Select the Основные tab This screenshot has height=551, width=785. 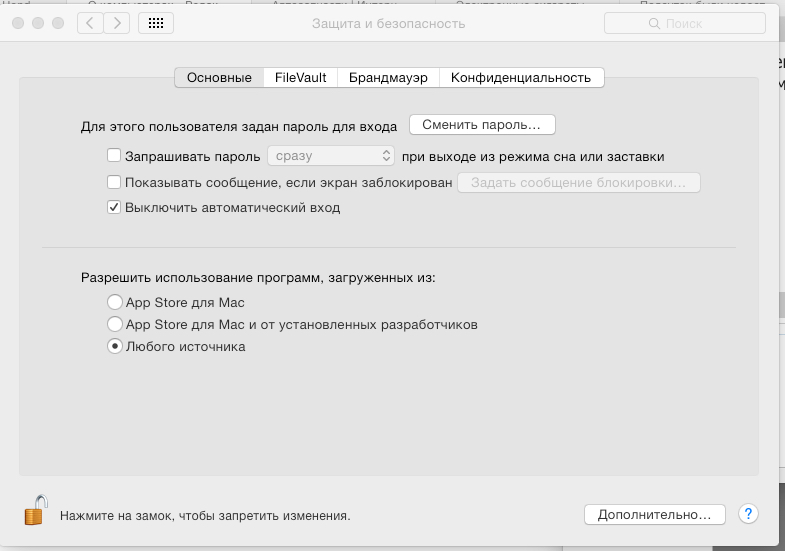(x=219, y=78)
